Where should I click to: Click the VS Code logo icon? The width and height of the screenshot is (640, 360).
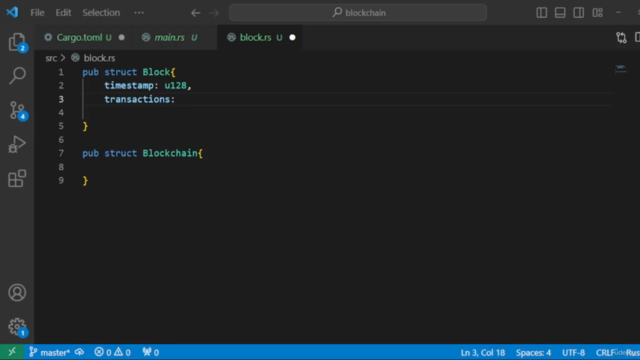tap(12, 12)
